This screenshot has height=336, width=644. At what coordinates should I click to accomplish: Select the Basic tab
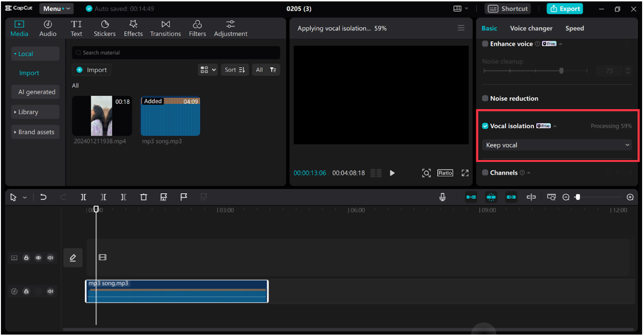[x=489, y=28]
